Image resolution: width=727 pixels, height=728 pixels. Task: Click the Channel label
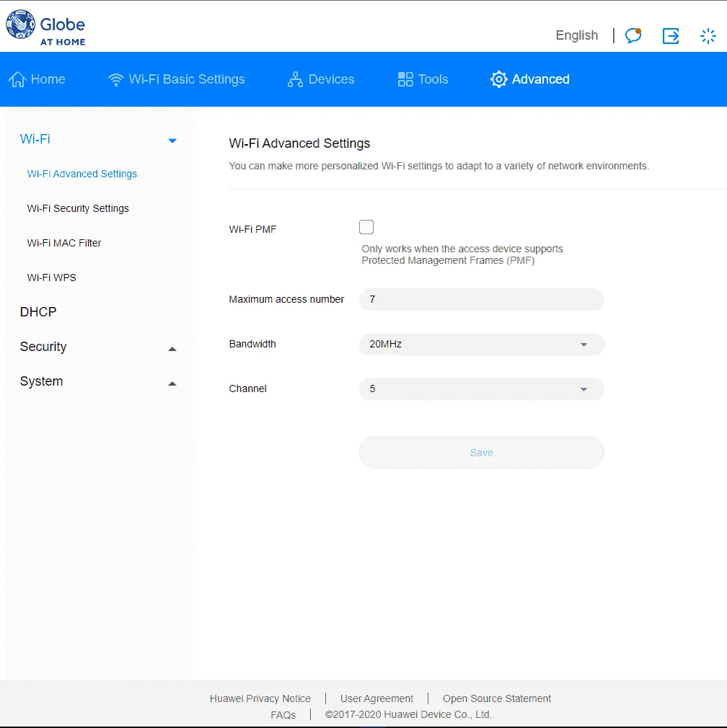(247, 389)
